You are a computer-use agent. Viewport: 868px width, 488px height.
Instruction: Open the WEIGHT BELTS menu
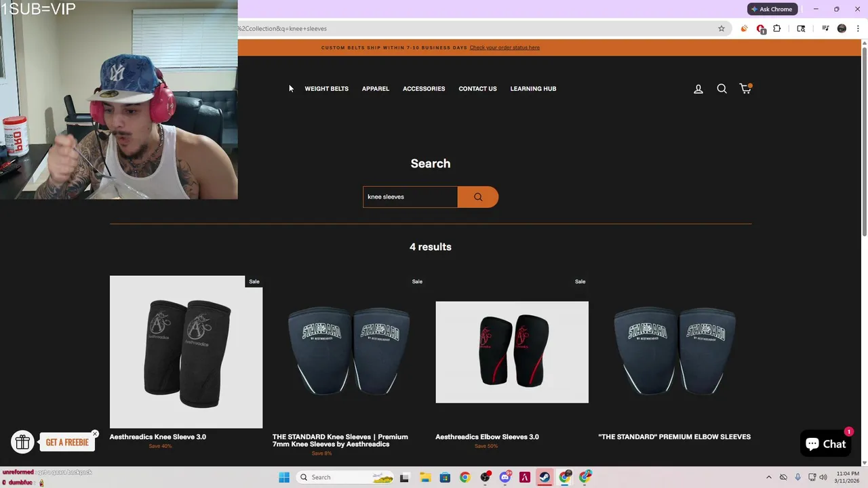(x=326, y=89)
